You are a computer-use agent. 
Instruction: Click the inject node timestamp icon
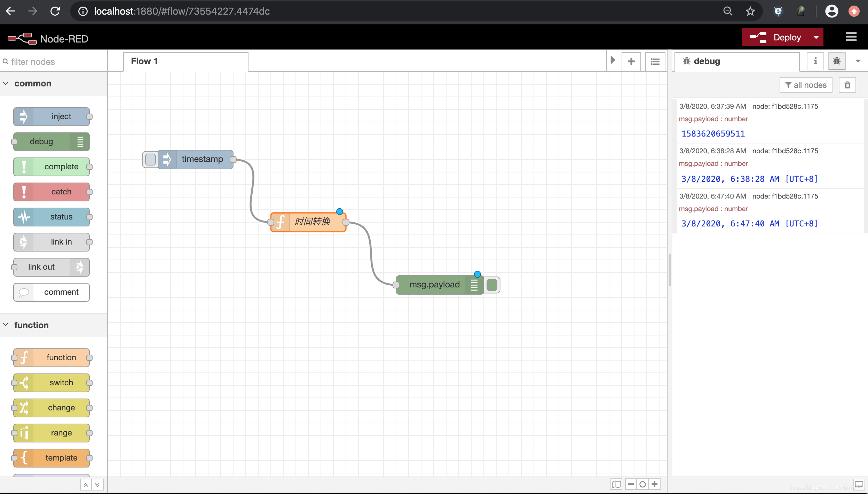[150, 159]
